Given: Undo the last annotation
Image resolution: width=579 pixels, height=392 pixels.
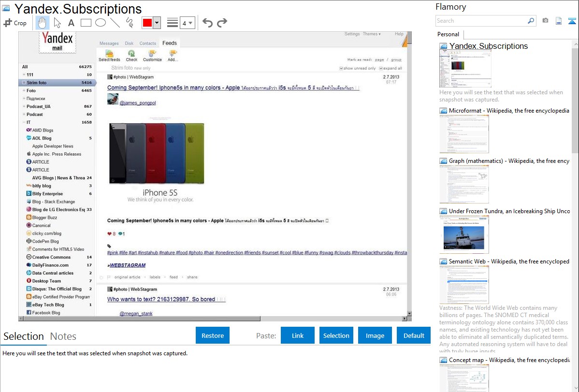Looking at the screenshot, I should click(x=207, y=23).
